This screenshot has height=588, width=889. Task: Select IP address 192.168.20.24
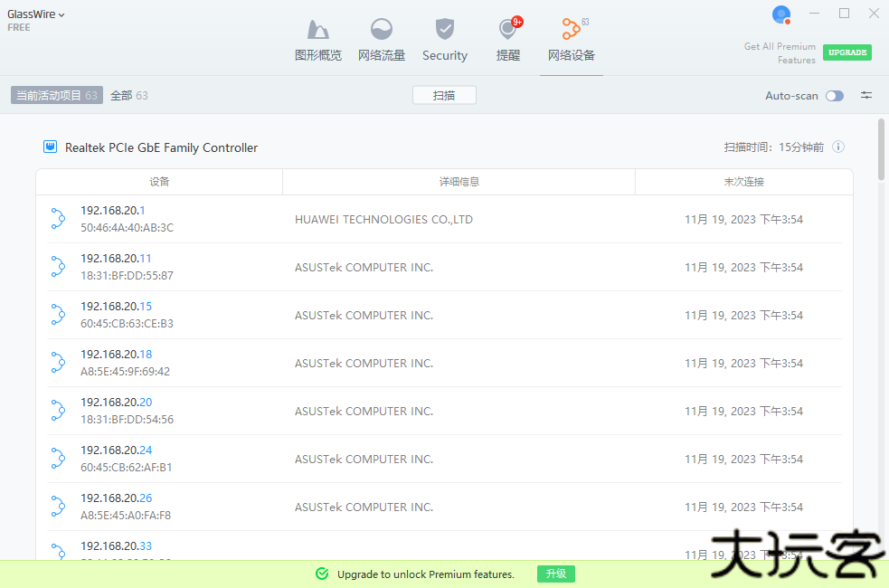(x=117, y=450)
